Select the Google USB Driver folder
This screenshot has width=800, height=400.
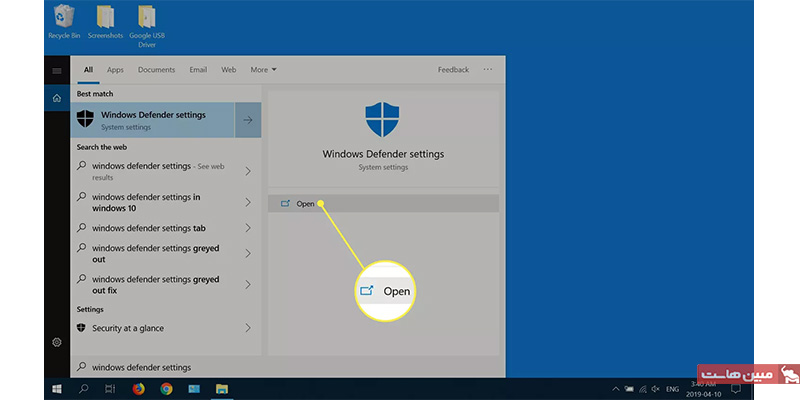tap(147, 26)
